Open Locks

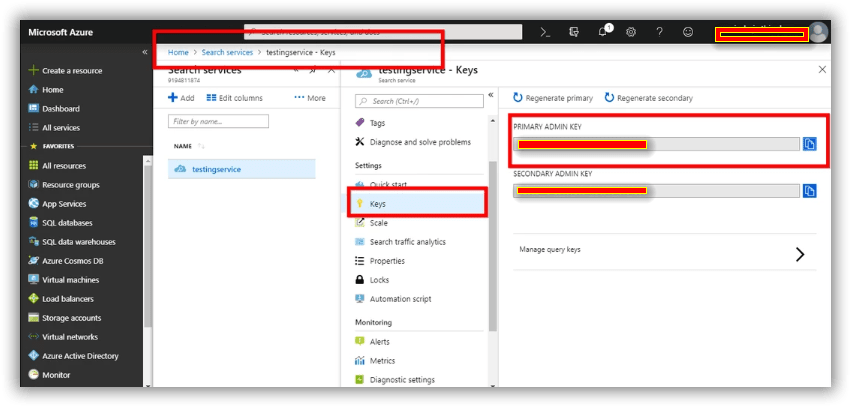(x=372, y=279)
